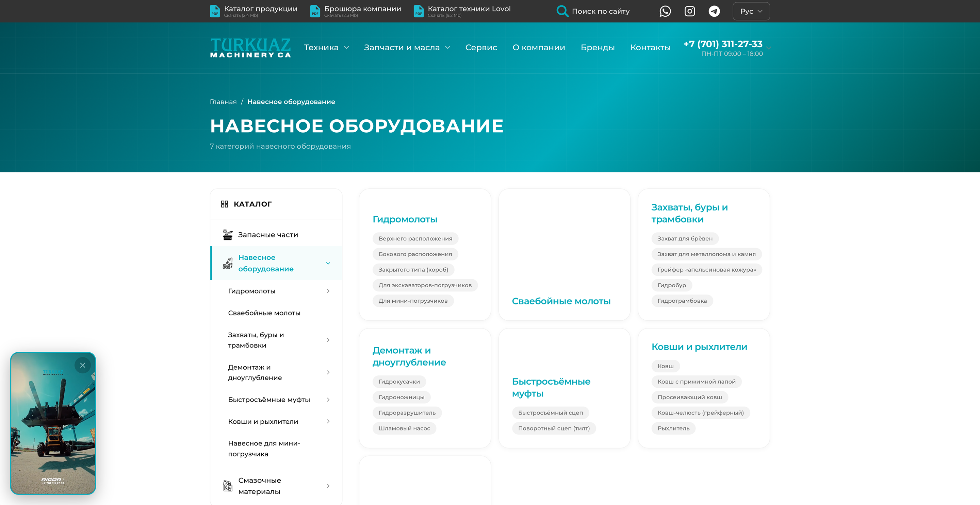980x505 pixels.
Task: Expand Гидромолоты sidebar submenu arrow
Action: pos(328,291)
